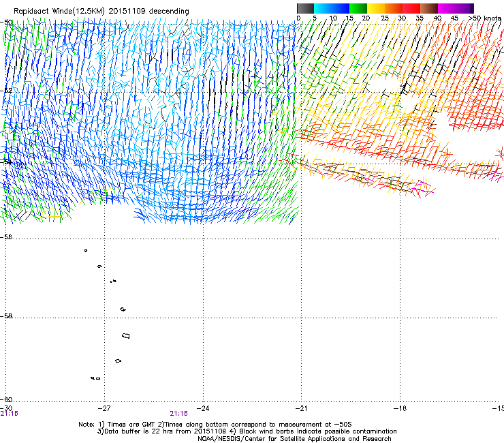This screenshot has height=443, width=504.
Task: Click the legend tick label '25'
Action: coord(384,18)
